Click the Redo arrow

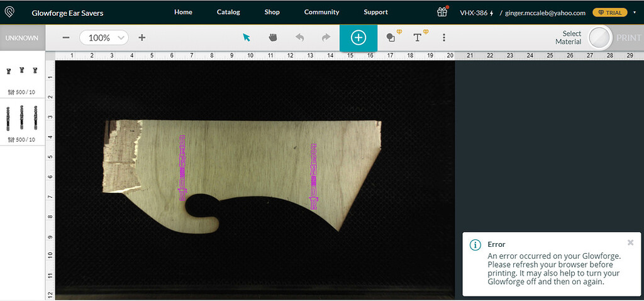coord(326,38)
